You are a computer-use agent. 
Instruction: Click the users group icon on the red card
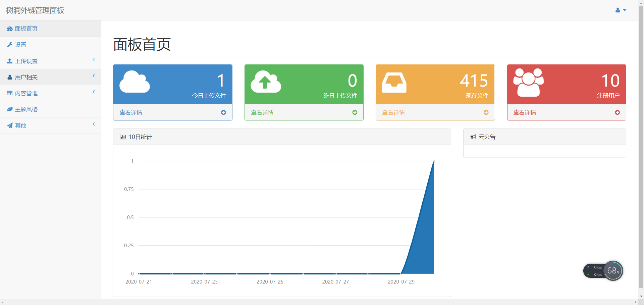tap(528, 83)
